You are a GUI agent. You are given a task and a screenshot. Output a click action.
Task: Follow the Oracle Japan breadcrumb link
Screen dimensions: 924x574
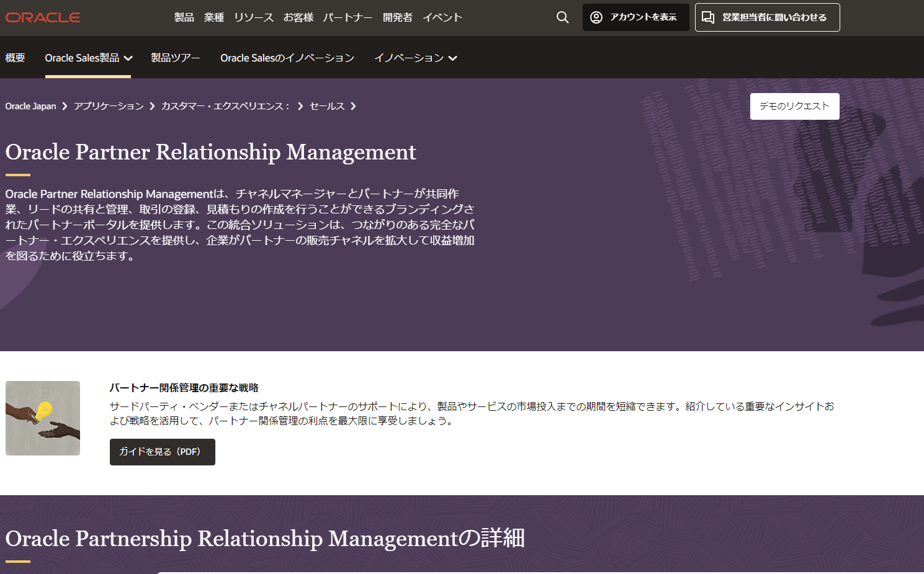30,106
